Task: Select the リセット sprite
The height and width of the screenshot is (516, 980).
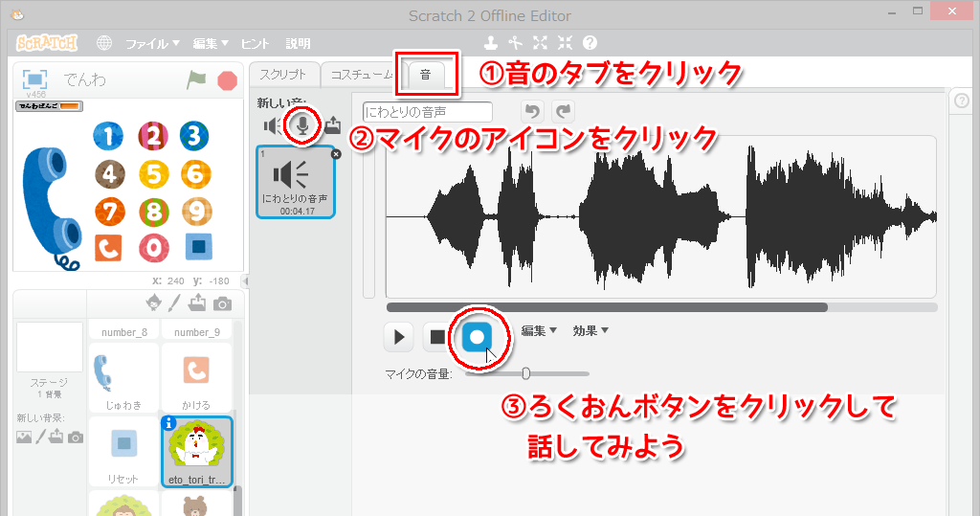Action: [x=123, y=452]
